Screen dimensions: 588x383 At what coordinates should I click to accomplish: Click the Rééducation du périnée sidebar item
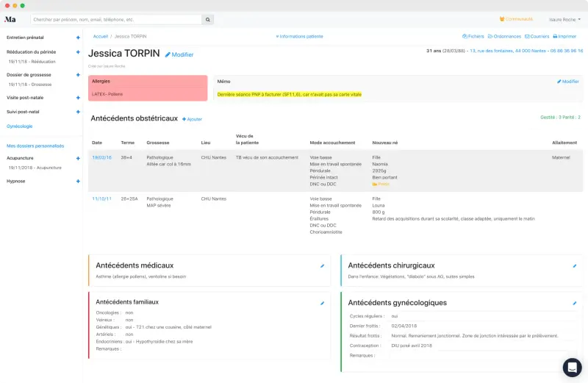click(31, 52)
